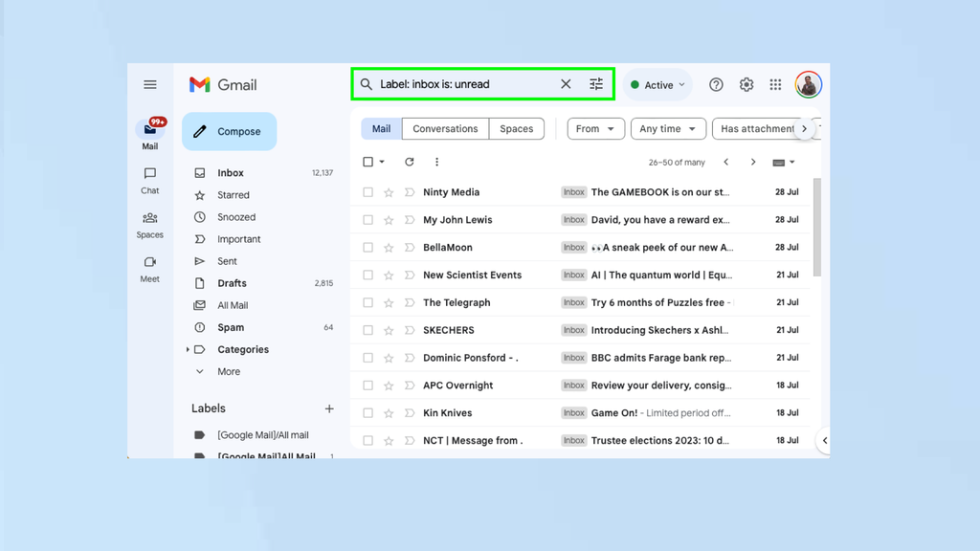Clear the search box with the X

(x=567, y=84)
